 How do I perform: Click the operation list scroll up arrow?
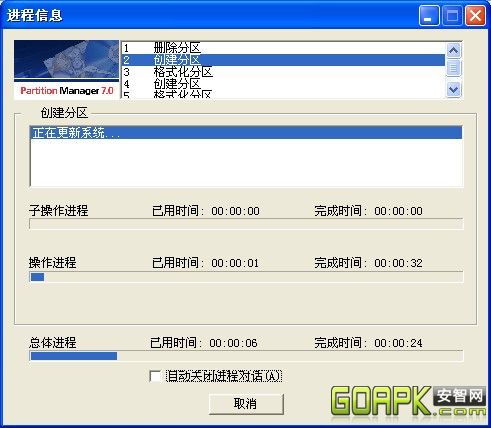pos(453,50)
